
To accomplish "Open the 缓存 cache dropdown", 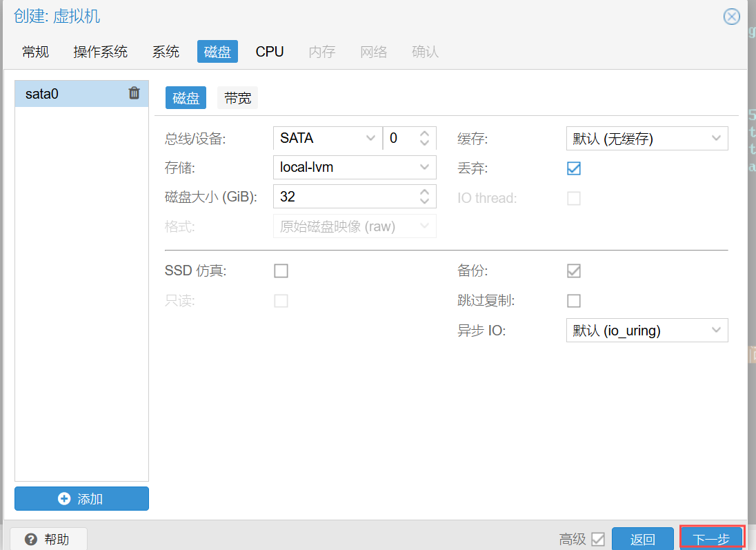I will 716,139.
